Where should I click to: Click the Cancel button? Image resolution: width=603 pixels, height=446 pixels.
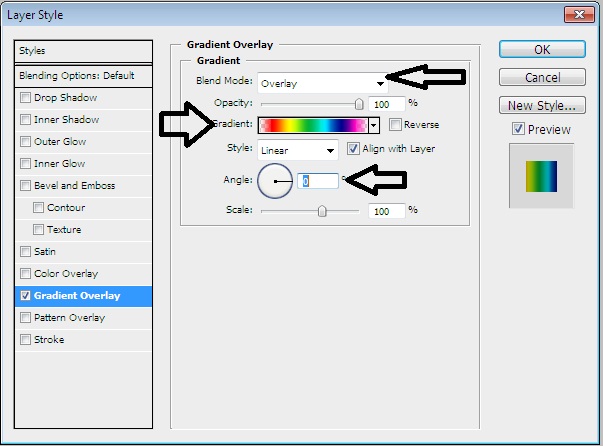coord(542,78)
